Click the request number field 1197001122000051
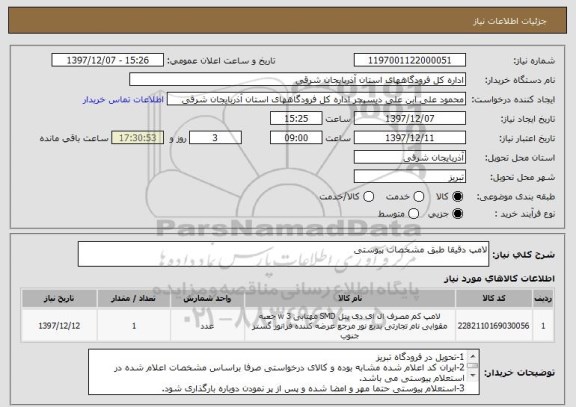576x407 pixels. click(410, 60)
